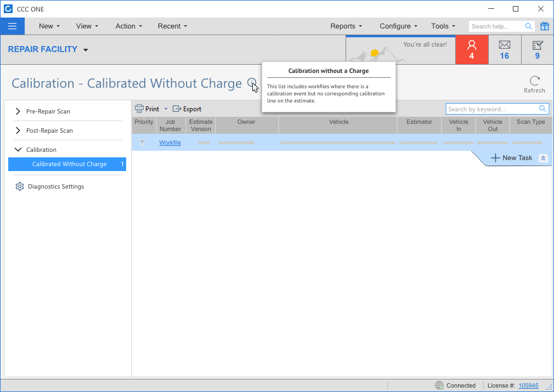
Task: Maximize the CCC ONE window
Action: pos(516,9)
